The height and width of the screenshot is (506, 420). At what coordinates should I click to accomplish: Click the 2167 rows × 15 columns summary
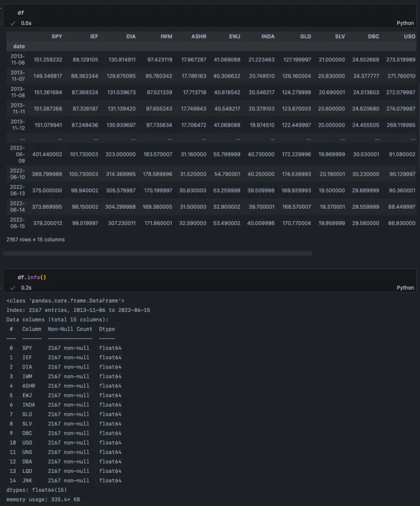pos(35,239)
